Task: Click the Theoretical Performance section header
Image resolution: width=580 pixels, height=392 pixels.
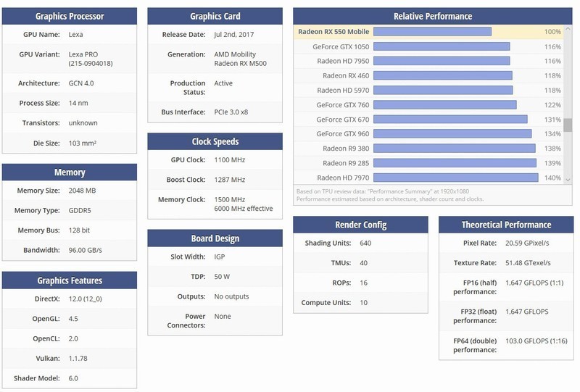Action: click(506, 225)
